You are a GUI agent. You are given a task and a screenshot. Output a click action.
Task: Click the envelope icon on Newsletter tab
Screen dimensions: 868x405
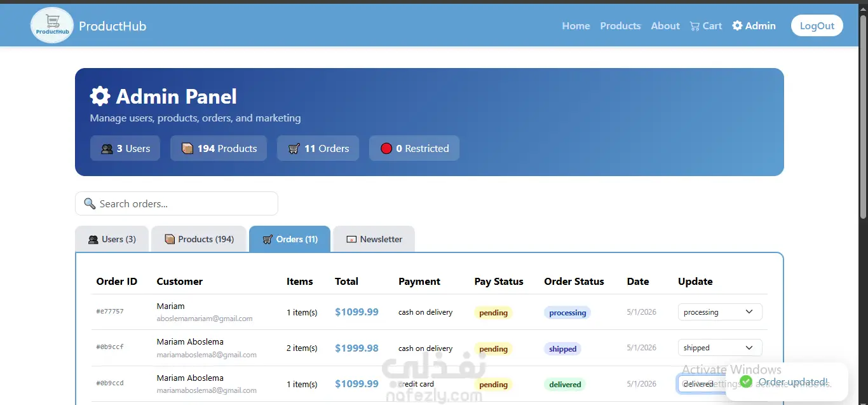351,240
